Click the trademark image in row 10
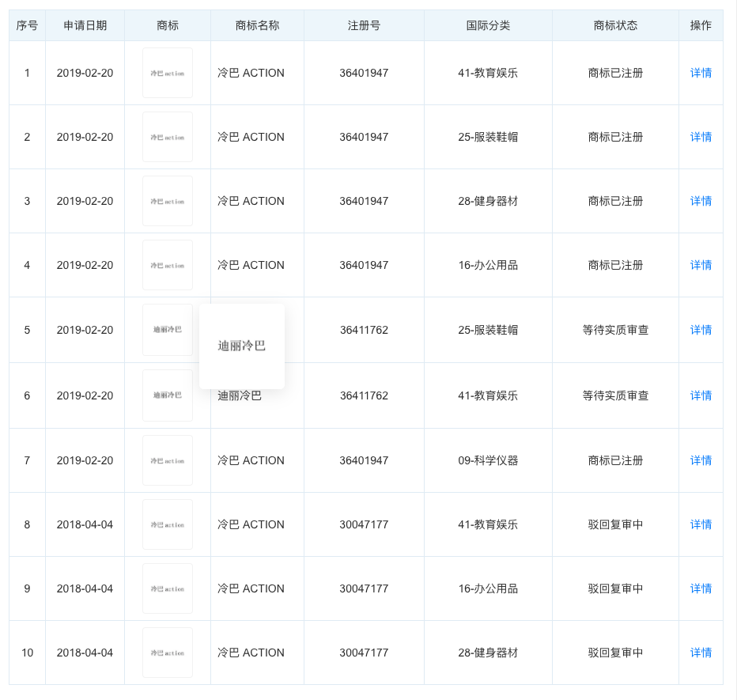Image resolution: width=737 pixels, height=700 pixels. click(168, 653)
